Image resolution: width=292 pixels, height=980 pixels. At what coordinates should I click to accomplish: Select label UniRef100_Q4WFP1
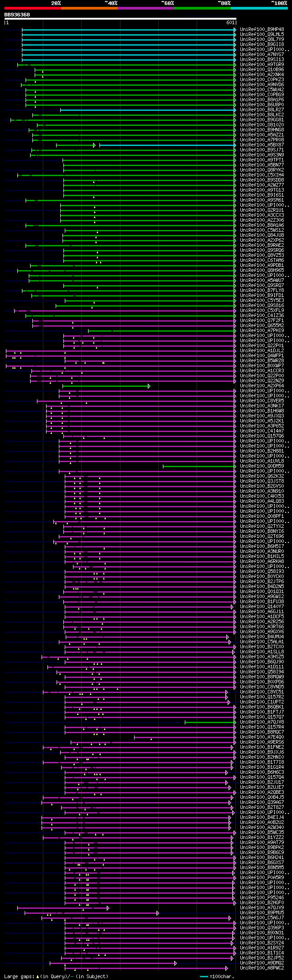(262, 356)
